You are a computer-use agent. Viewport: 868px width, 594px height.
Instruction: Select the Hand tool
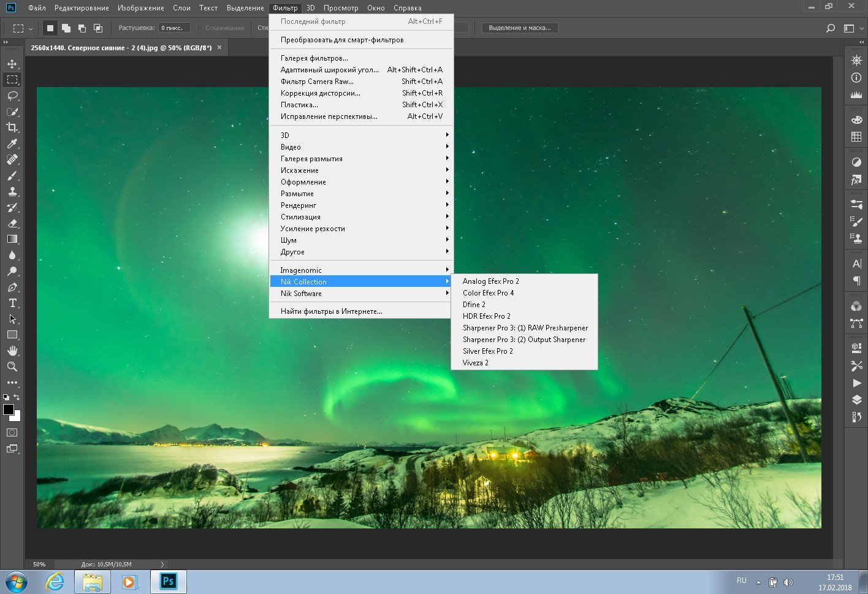[x=12, y=351]
